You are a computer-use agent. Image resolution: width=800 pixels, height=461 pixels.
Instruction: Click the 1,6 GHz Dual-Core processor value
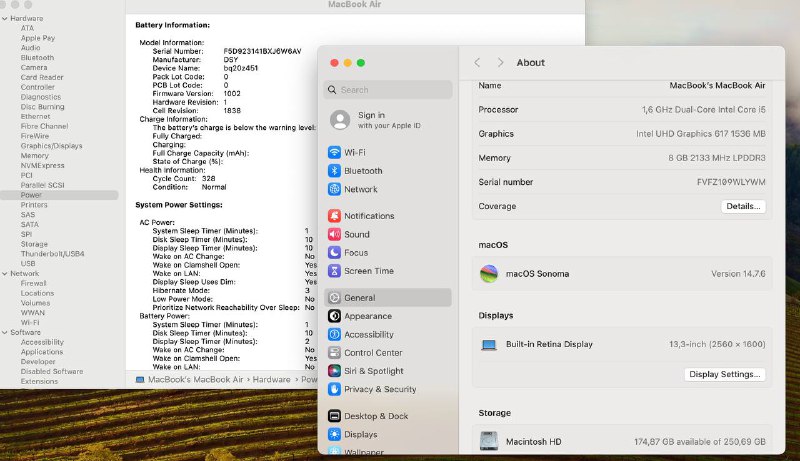pyautogui.click(x=704, y=110)
